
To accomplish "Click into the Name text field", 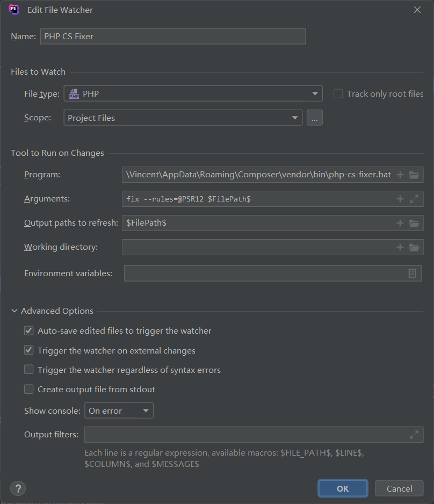I will pyautogui.click(x=173, y=37).
